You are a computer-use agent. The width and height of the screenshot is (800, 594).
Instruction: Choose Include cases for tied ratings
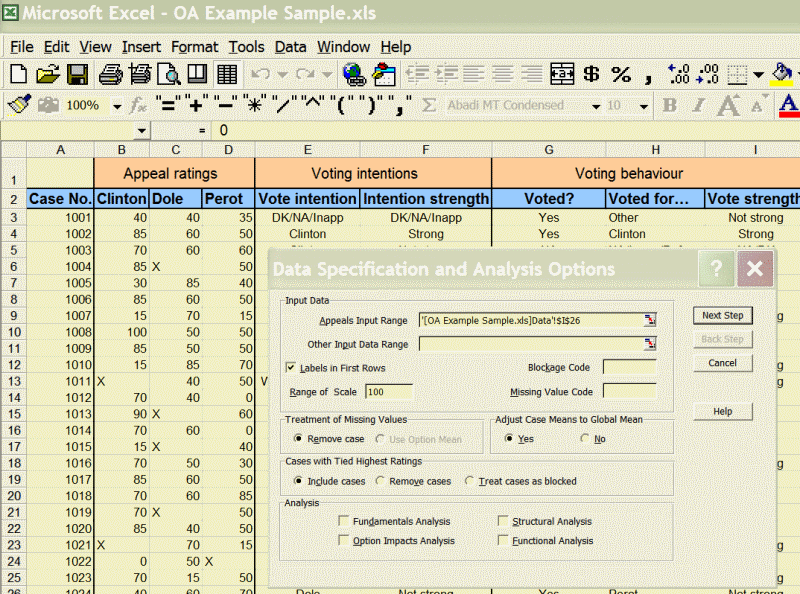(298, 481)
